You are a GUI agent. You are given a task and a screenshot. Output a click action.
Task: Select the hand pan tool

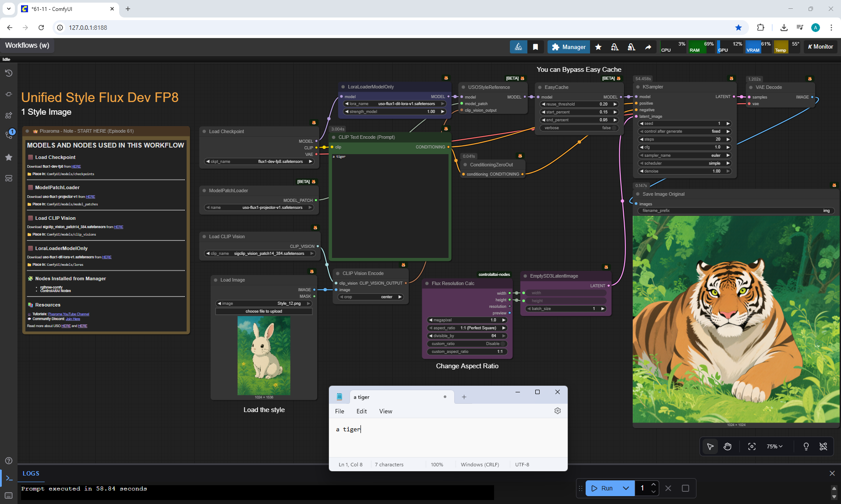pyautogui.click(x=728, y=446)
